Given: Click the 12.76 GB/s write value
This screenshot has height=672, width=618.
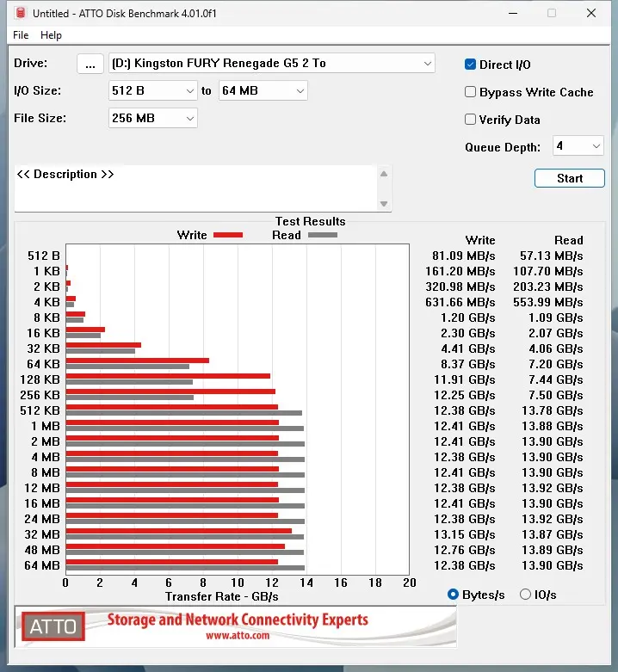Looking at the screenshot, I should point(464,550).
